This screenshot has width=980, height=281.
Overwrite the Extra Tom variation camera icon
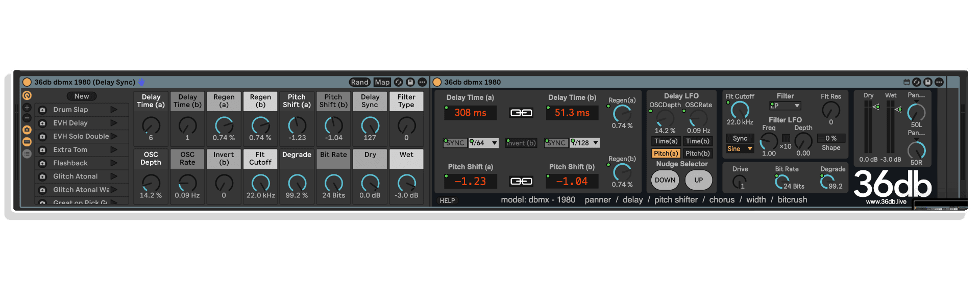tap(42, 150)
